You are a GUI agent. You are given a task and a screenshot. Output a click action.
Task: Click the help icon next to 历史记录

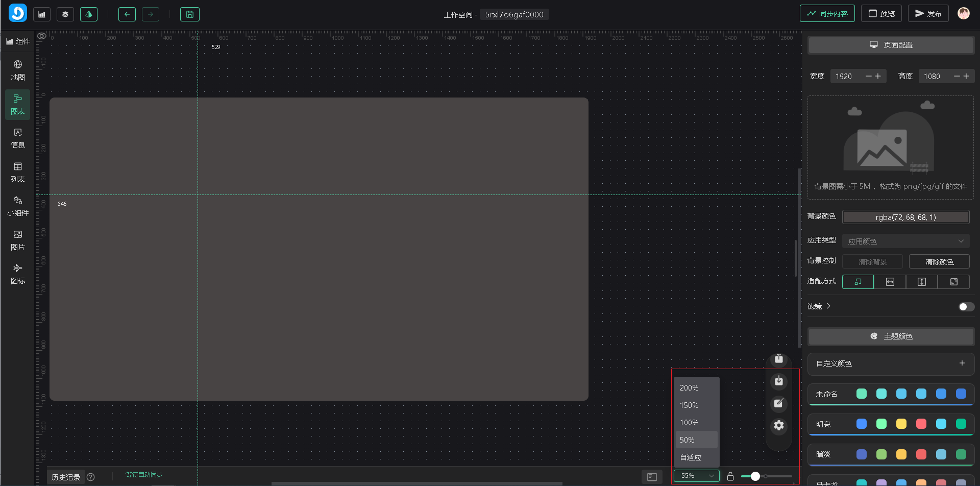pyautogui.click(x=91, y=477)
